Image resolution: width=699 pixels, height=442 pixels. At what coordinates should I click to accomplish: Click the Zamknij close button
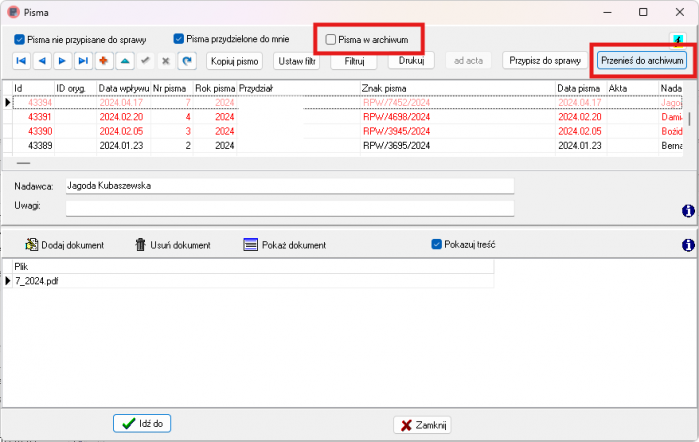[423, 425]
